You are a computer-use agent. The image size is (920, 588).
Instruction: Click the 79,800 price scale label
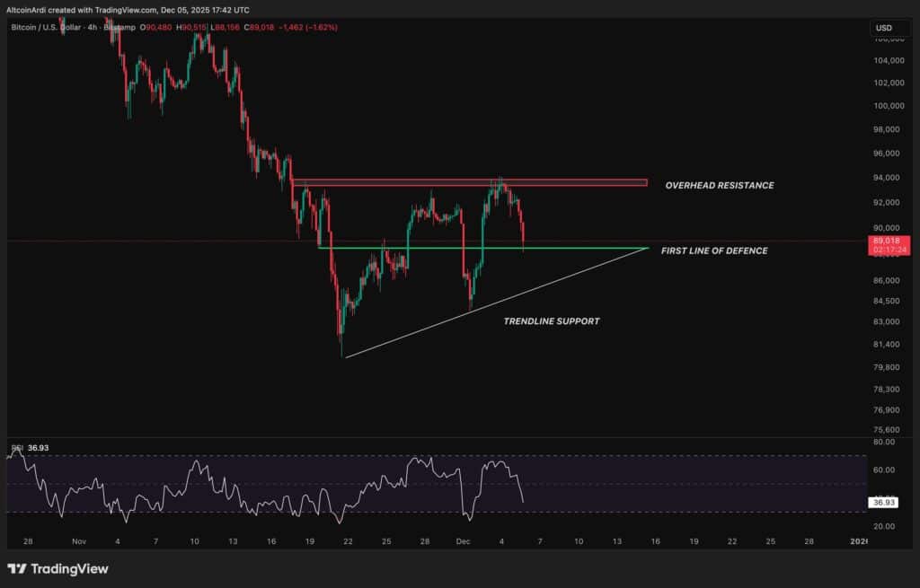tap(889, 367)
